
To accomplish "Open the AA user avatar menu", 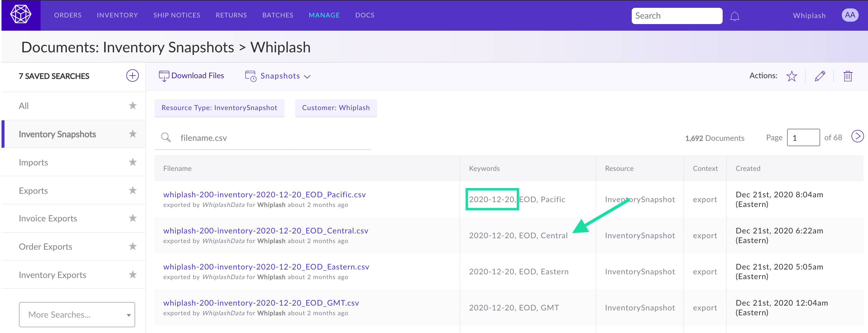I will [x=850, y=15].
